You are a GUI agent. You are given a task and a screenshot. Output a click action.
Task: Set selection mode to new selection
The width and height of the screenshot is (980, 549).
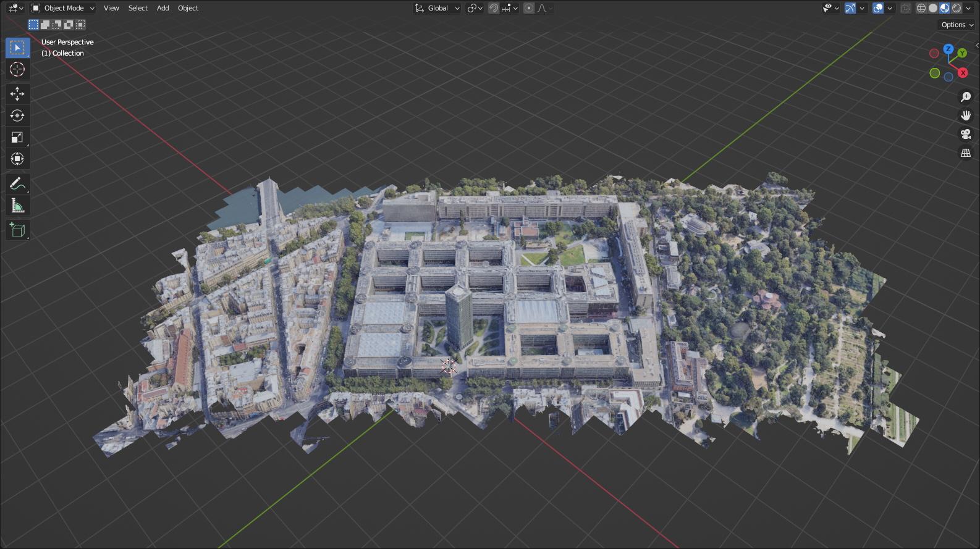pos(33,25)
